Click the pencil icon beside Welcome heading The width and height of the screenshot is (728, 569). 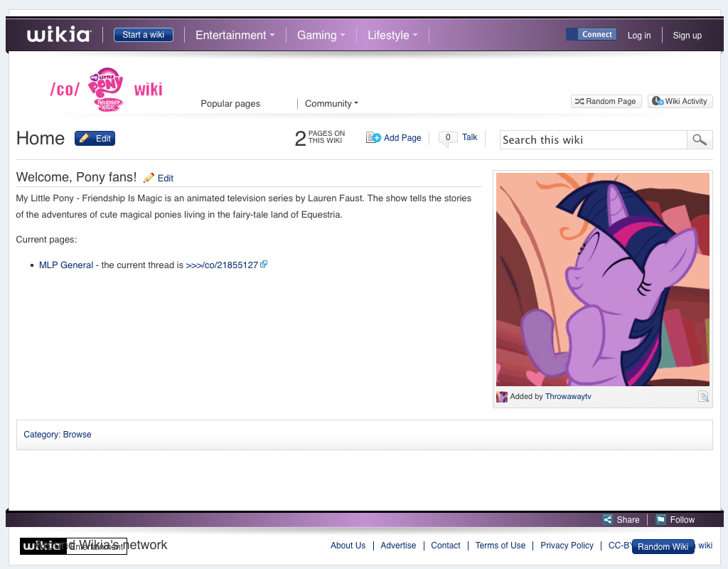tap(149, 178)
